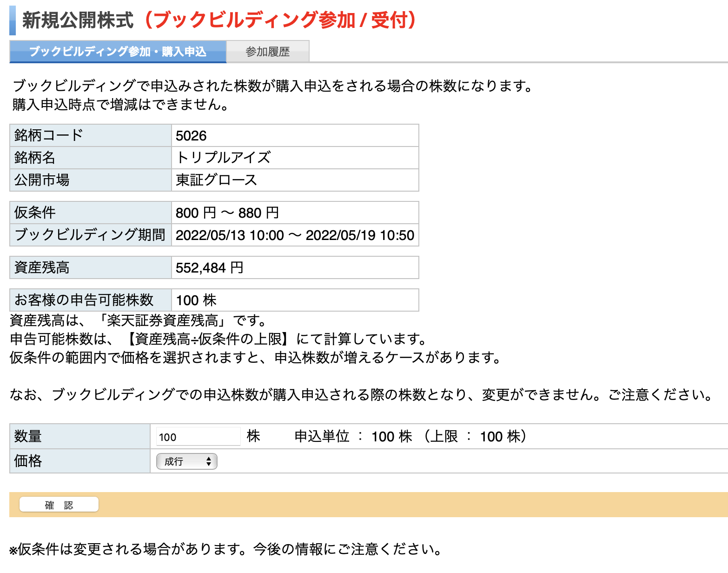Viewport: 728px width, 573px height.
Task: Click the お客様の申告可能株数 label cell
Action: tap(91, 300)
